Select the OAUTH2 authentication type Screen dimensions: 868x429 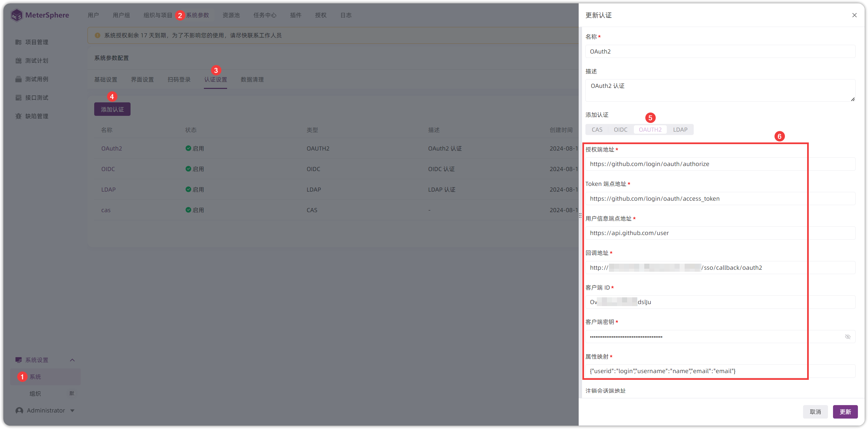(x=650, y=130)
